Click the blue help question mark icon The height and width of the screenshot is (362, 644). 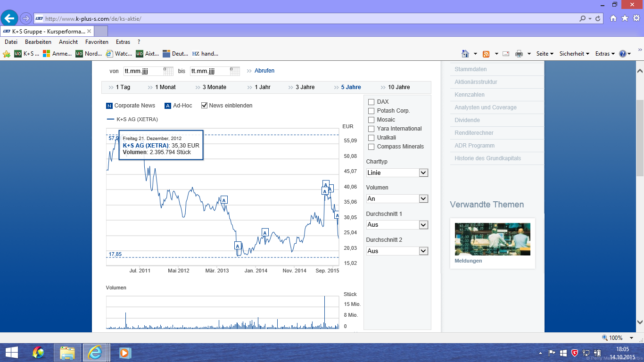pos(623,54)
